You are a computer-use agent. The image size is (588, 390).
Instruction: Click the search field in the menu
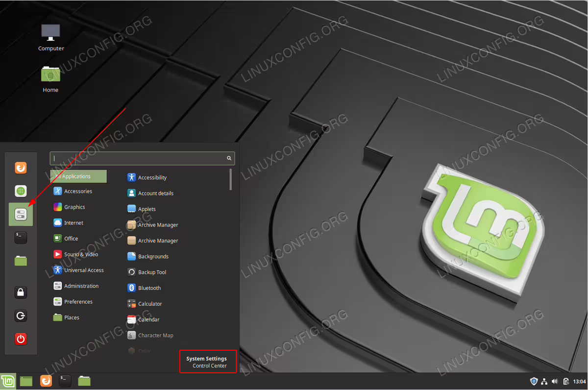click(x=142, y=158)
